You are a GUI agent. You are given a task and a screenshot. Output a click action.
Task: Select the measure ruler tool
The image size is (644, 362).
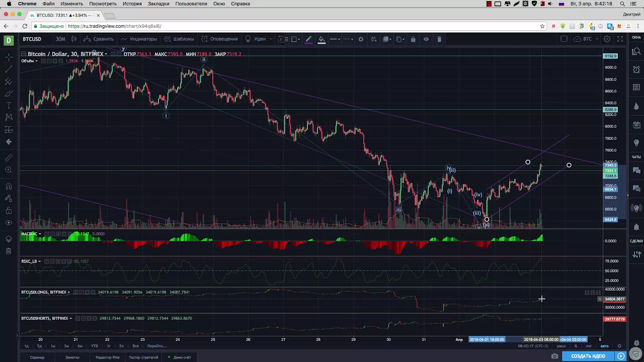click(x=9, y=158)
